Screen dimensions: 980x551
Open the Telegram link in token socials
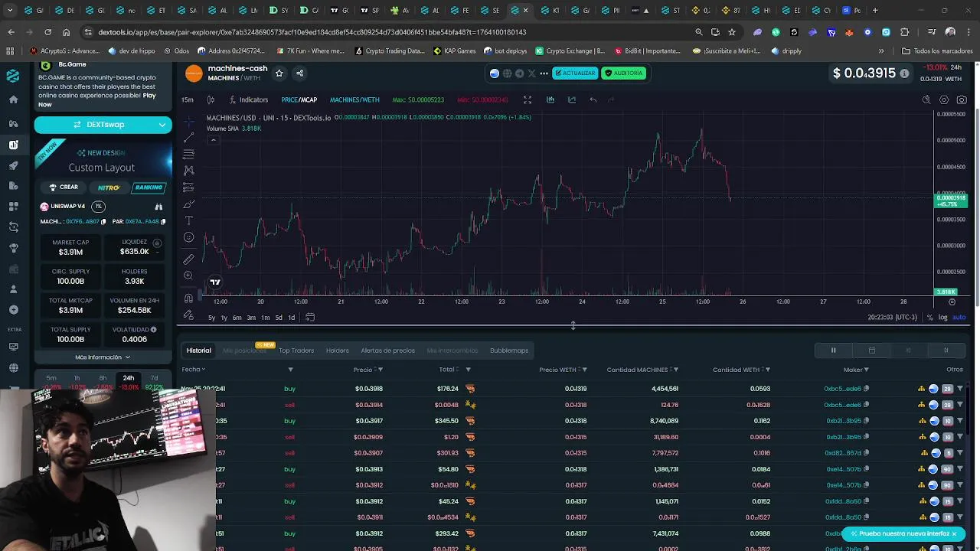pos(520,73)
